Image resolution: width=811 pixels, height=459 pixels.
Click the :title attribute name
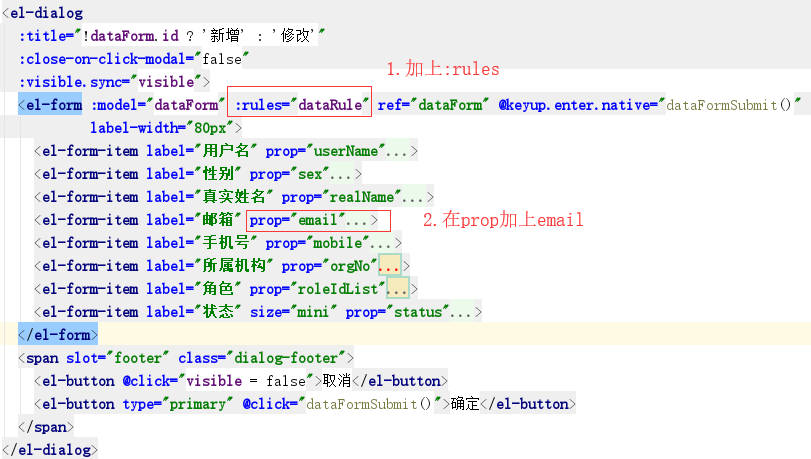43,36
